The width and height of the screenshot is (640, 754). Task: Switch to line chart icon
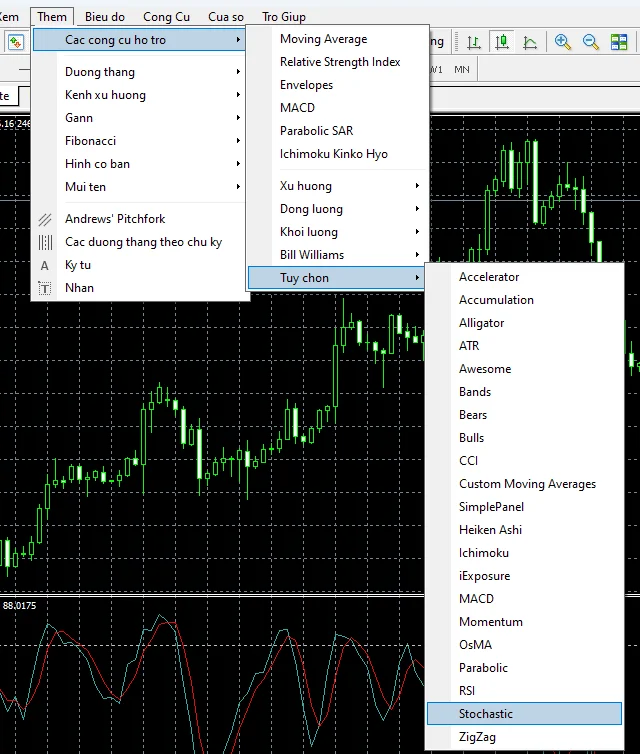pyautogui.click(x=530, y=42)
